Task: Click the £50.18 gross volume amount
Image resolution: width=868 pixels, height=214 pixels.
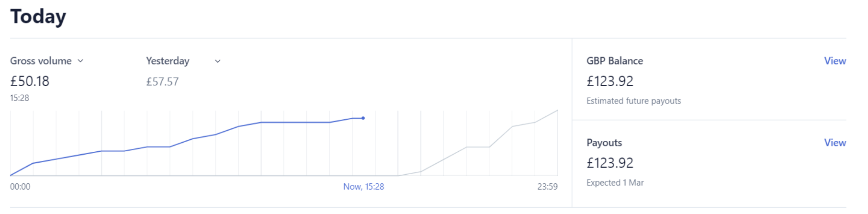Action: pos(30,81)
